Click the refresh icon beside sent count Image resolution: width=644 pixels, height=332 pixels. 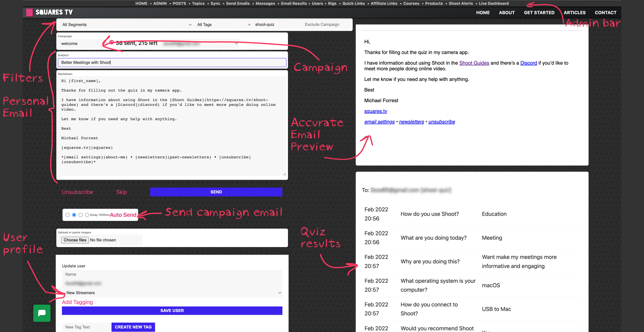tap(111, 42)
